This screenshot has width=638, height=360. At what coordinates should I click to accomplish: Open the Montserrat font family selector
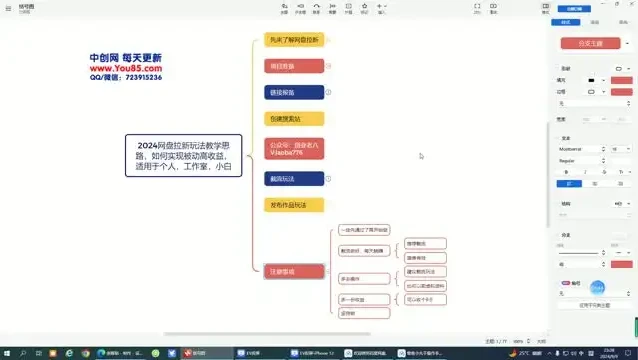tap(582, 149)
